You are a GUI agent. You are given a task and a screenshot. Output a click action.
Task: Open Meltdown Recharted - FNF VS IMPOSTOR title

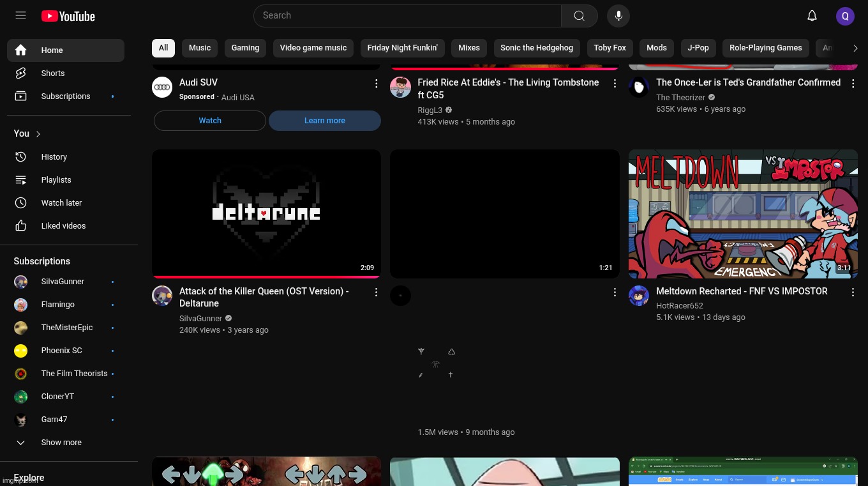[x=742, y=291]
